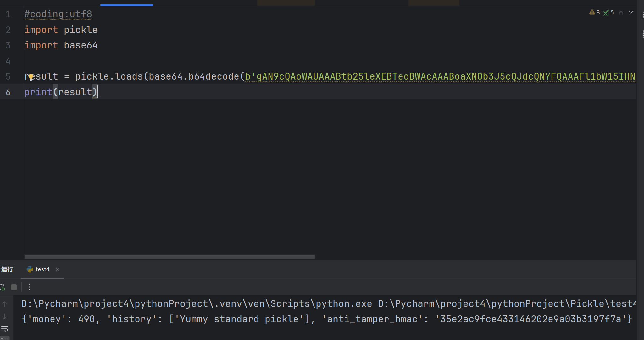Viewport: 644px width, 340px height.
Task: Go to next highlighted error arrow
Action: (x=630, y=12)
